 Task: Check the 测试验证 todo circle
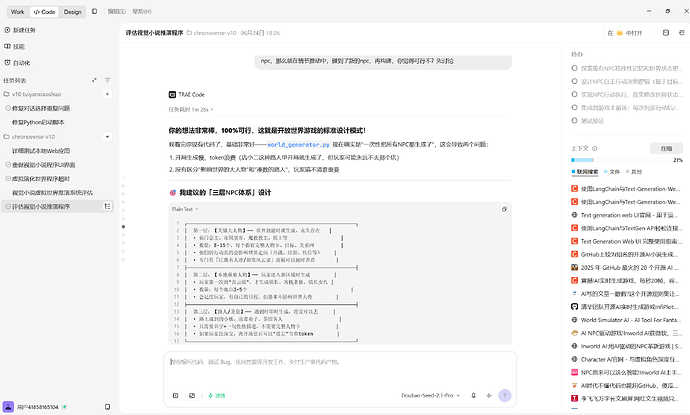pos(574,120)
